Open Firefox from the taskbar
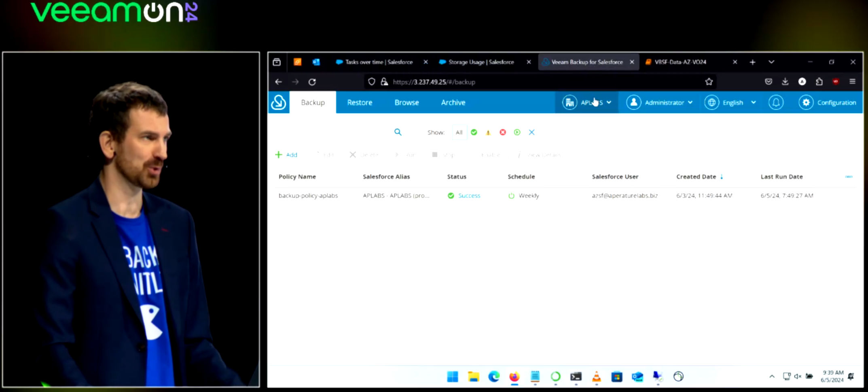The height and width of the screenshot is (392, 868). point(514,377)
